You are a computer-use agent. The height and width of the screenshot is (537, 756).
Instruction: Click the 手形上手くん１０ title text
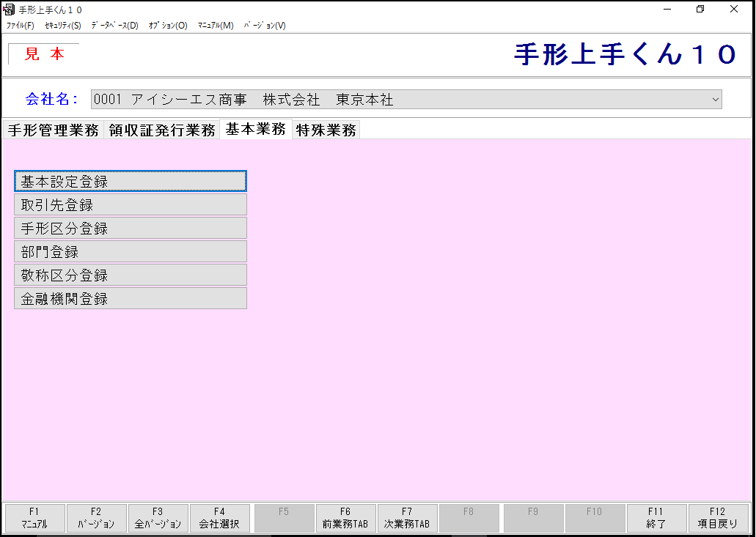point(625,54)
